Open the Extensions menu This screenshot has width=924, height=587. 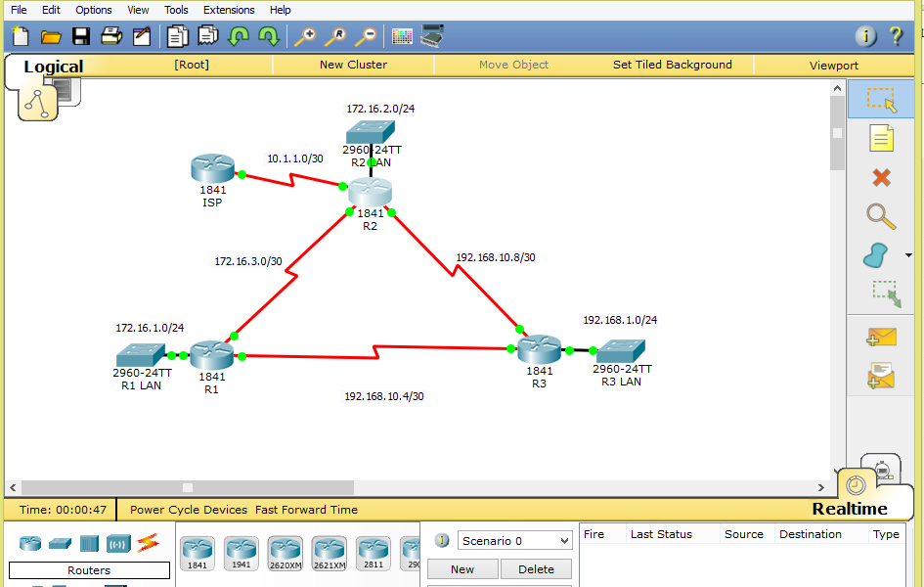pyautogui.click(x=228, y=9)
